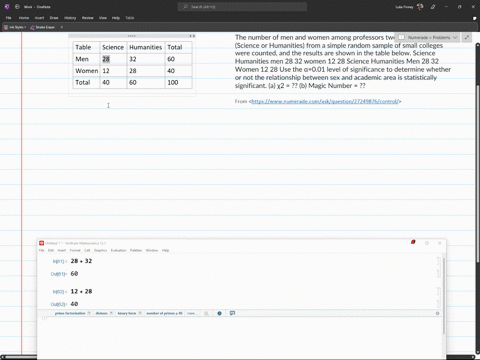Open the Mathematica Help menu
Screen dimensions: 480x360
click(x=165, y=250)
